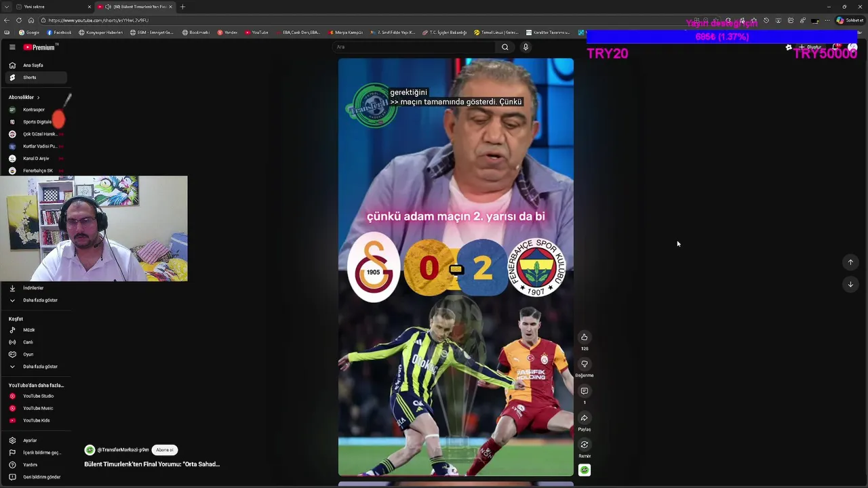Open Kurtlar Vadisi Pusu channel
Viewport: 868px width, 488px height.
[35, 146]
